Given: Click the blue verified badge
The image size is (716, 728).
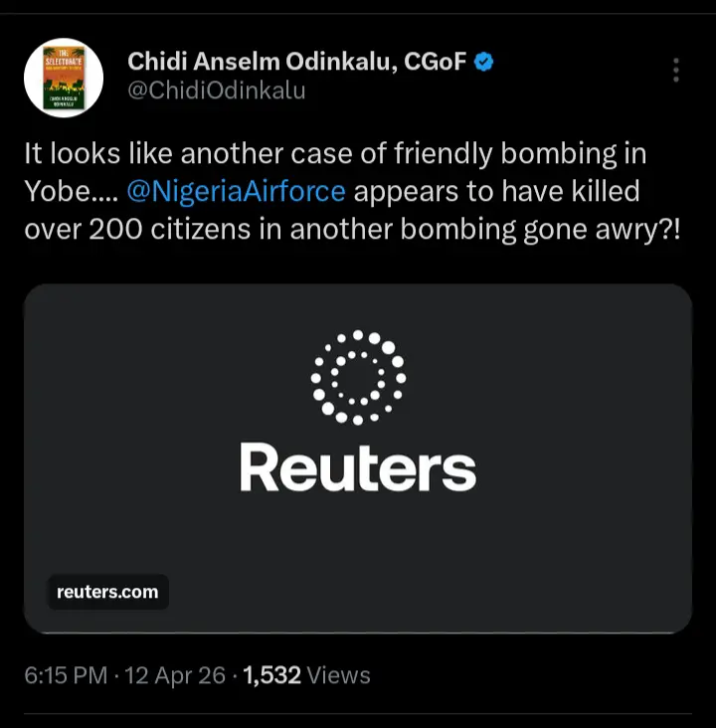Looking at the screenshot, I should point(484,62).
